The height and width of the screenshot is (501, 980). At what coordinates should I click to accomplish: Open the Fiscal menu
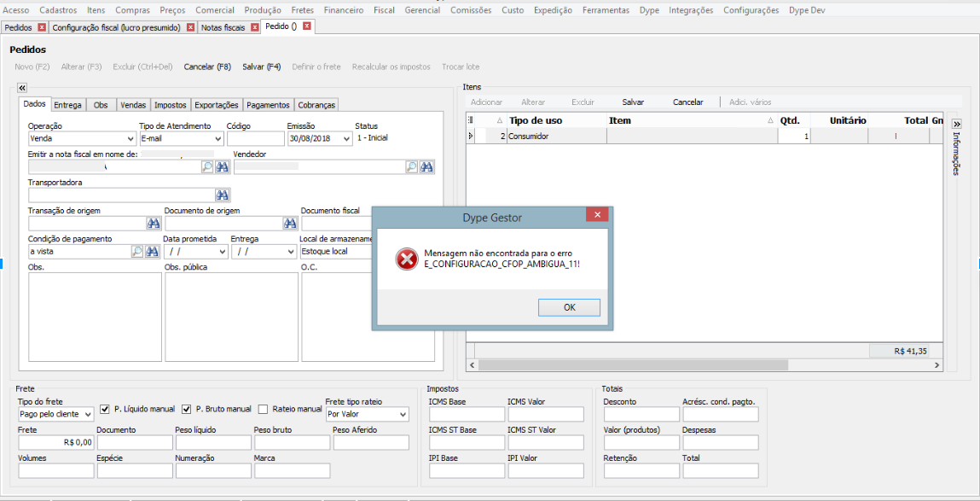pos(385,10)
